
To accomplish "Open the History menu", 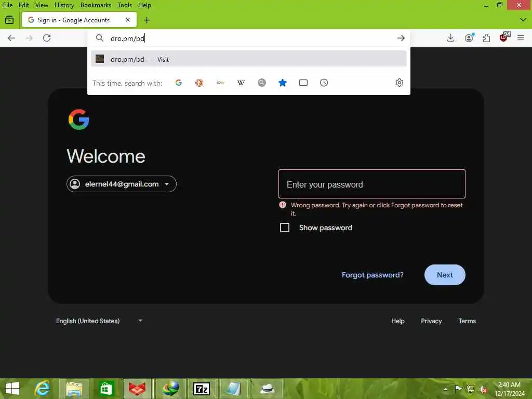I will tap(64, 5).
